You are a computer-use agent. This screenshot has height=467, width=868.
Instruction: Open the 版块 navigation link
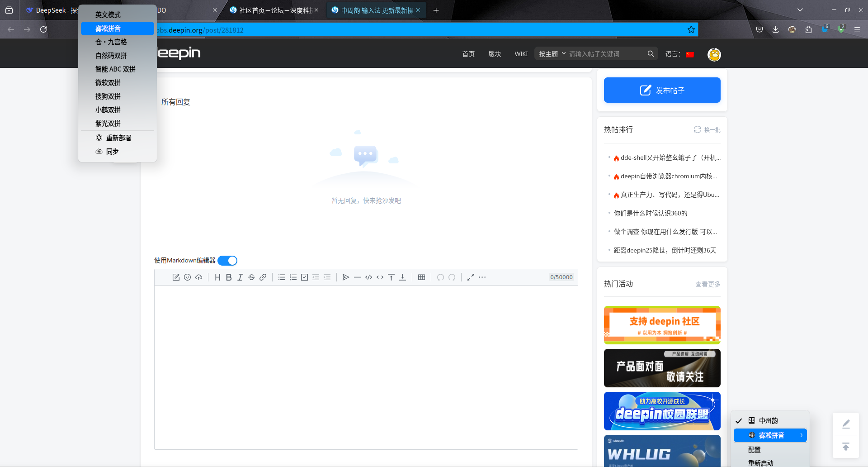(x=495, y=54)
